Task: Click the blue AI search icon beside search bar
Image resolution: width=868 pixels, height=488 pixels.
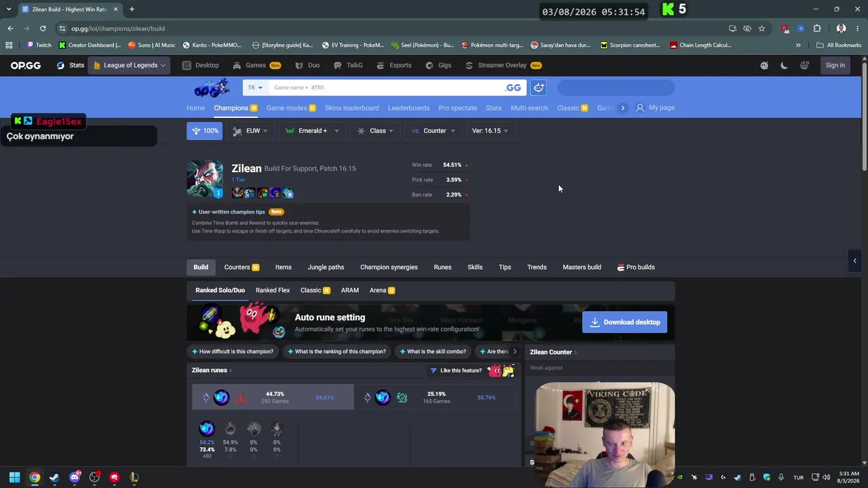Action: [538, 87]
